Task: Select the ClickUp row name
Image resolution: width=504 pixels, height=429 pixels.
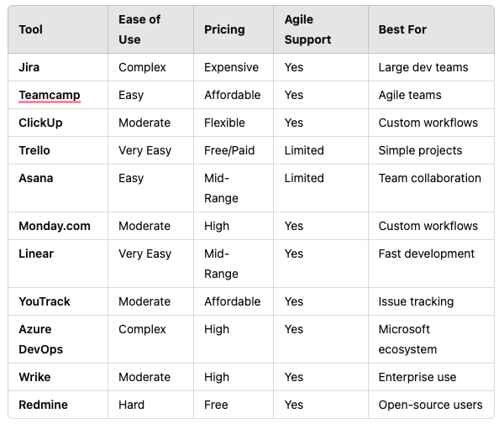Action: pyautogui.click(x=40, y=123)
